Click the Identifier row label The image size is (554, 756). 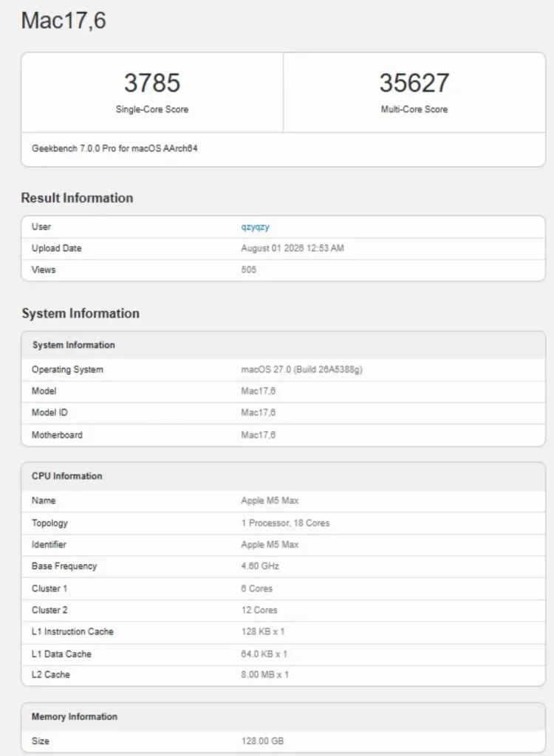coord(49,545)
